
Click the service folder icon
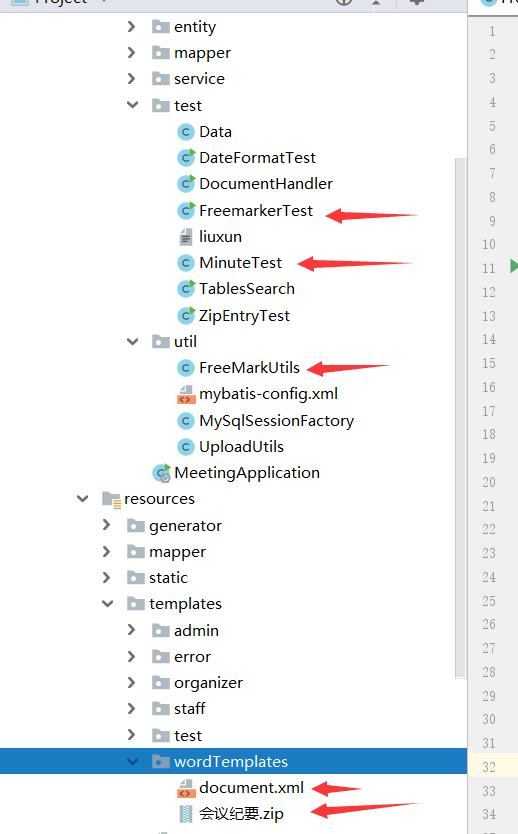(161, 79)
